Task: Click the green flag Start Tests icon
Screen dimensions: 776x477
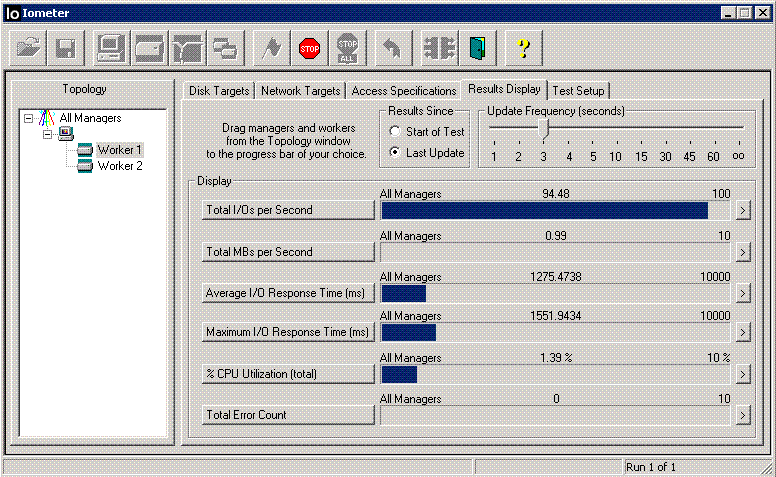Action: tap(270, 48)
